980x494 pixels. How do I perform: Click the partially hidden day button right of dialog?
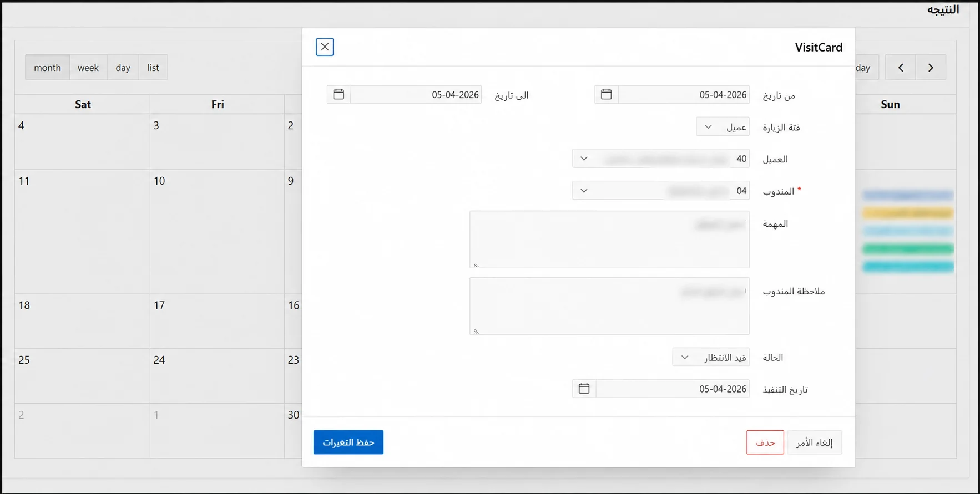[x=867, y=68]
